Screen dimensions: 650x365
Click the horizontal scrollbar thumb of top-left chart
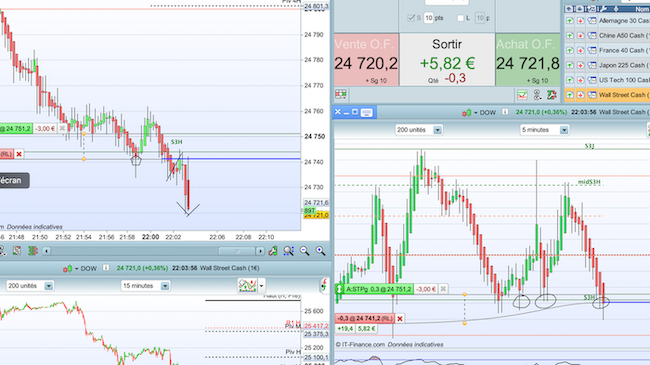click(x=237, y=251)
